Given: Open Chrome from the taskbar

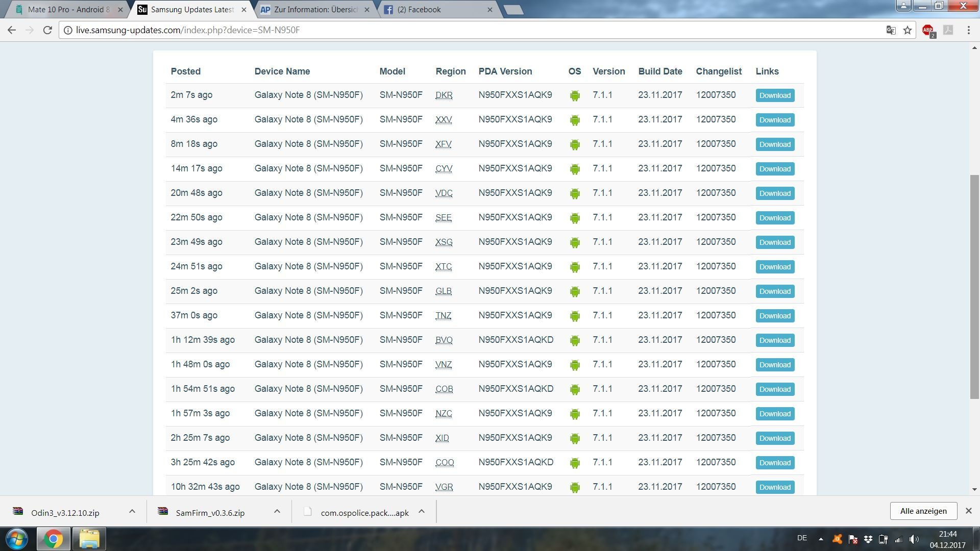Looking at the screenshot, I should pyautogui.click(x=53, y=539).
